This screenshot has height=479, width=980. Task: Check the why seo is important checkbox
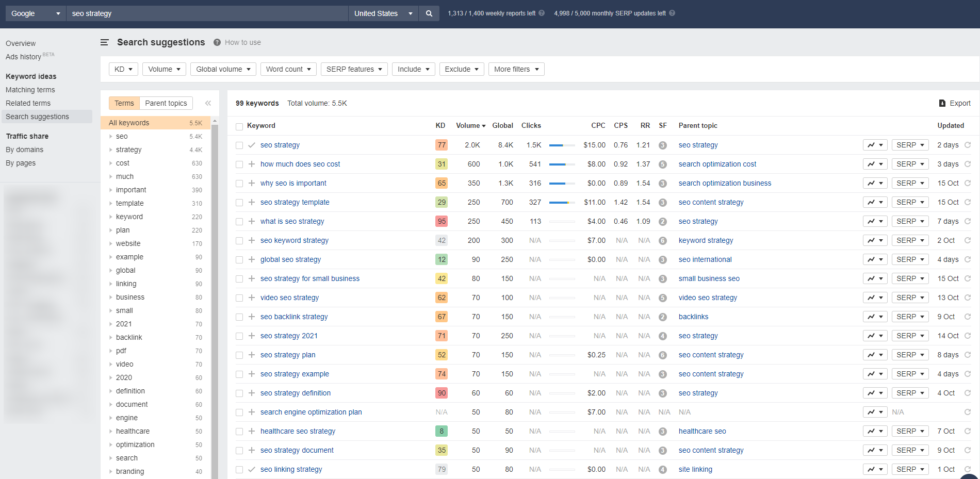coord(239,184)
